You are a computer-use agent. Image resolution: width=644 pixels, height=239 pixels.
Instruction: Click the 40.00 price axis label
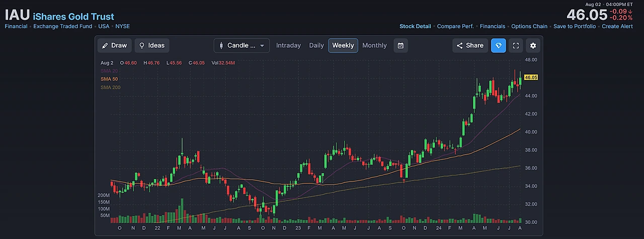pyautogui.click(x=531, y=132)
